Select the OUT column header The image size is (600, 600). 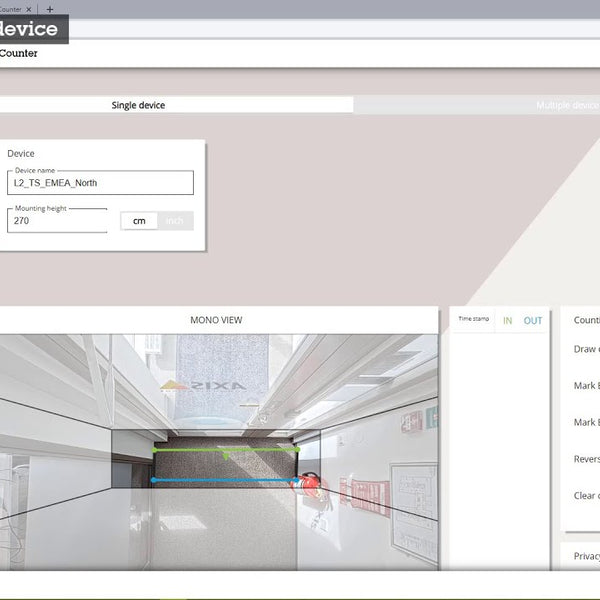533,321
